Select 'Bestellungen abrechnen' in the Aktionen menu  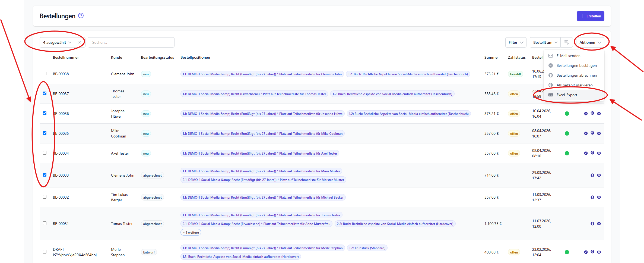pos(574,75)
